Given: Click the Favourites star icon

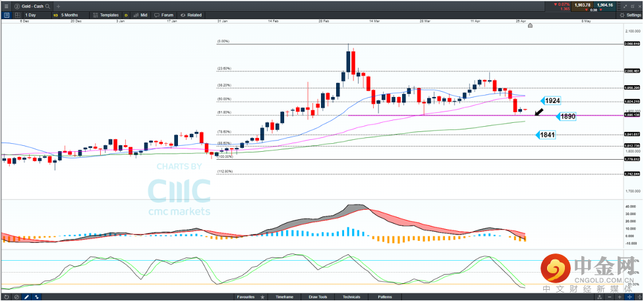Looking at the screenshot, I should (262, 297).
